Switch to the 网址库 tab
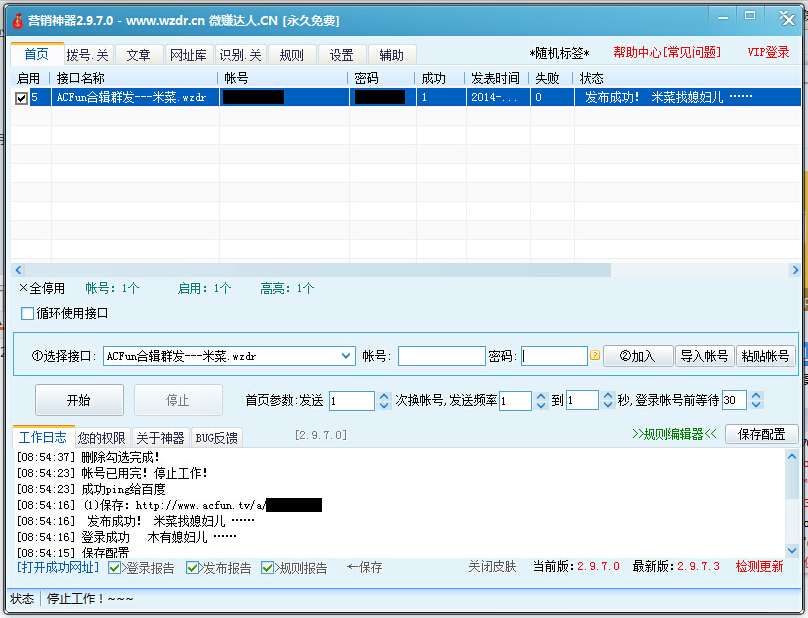 pyautogui.click(x=188, y=55)
